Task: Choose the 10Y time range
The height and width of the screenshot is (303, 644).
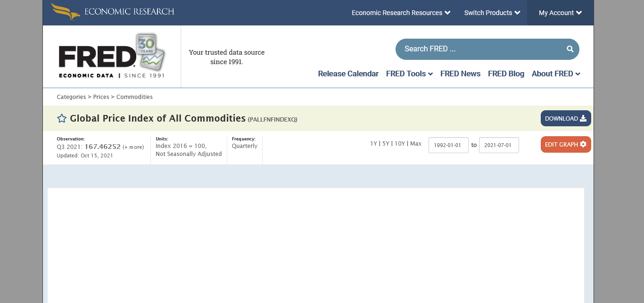Action: [400, 144]
